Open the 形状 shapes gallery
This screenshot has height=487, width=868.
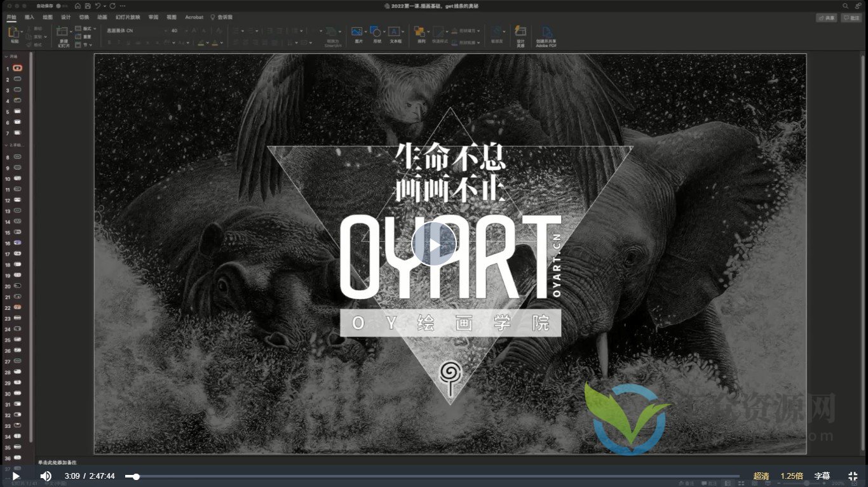[x=377, y=34]
